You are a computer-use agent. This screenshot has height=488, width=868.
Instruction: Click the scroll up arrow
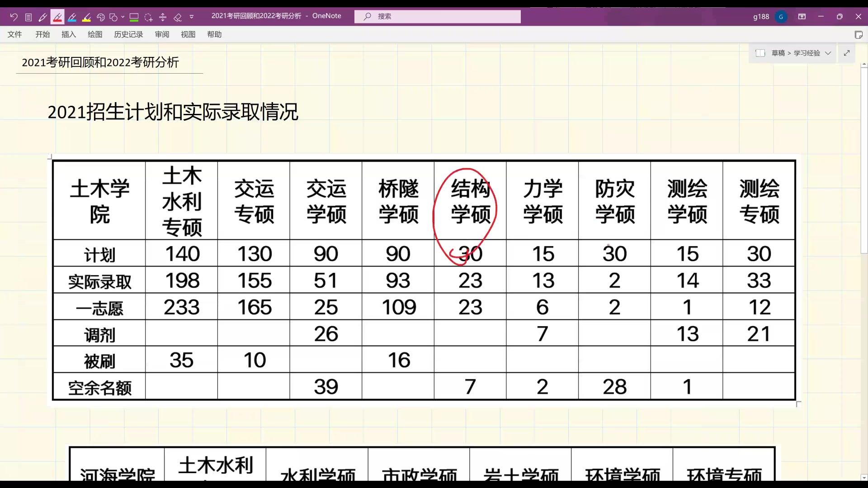[864, 65]
